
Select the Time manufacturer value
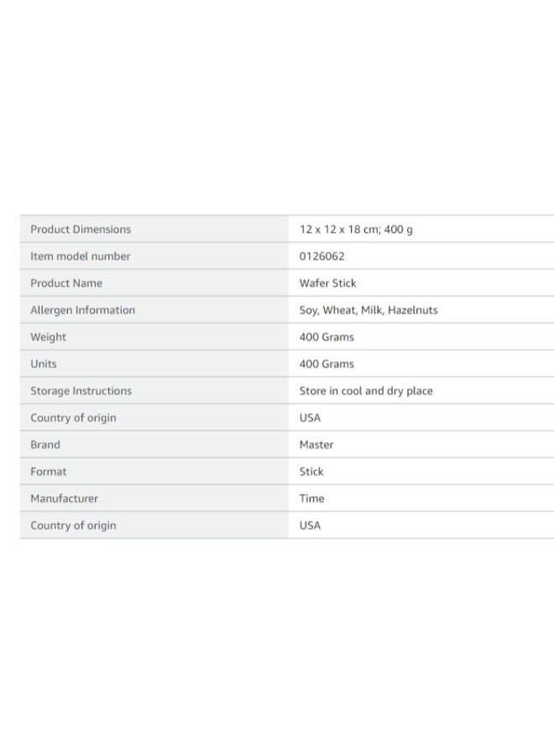[x=311, y=498]
